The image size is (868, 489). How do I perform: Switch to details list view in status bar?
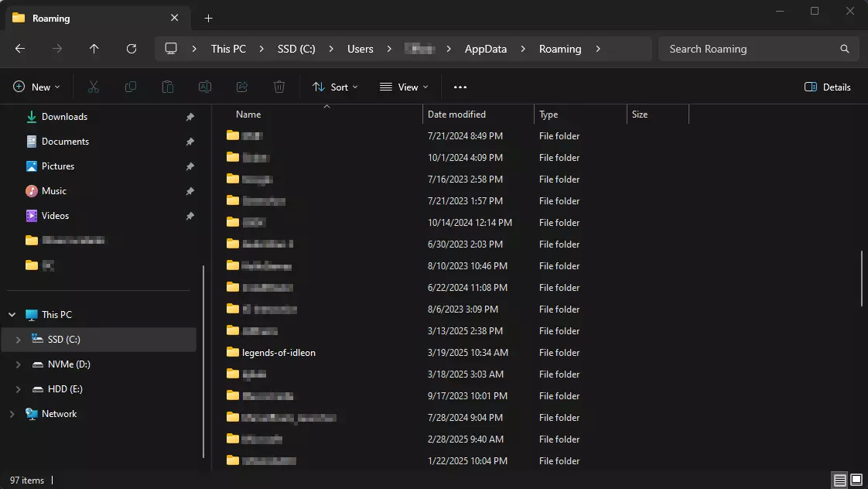pos(840,480)
